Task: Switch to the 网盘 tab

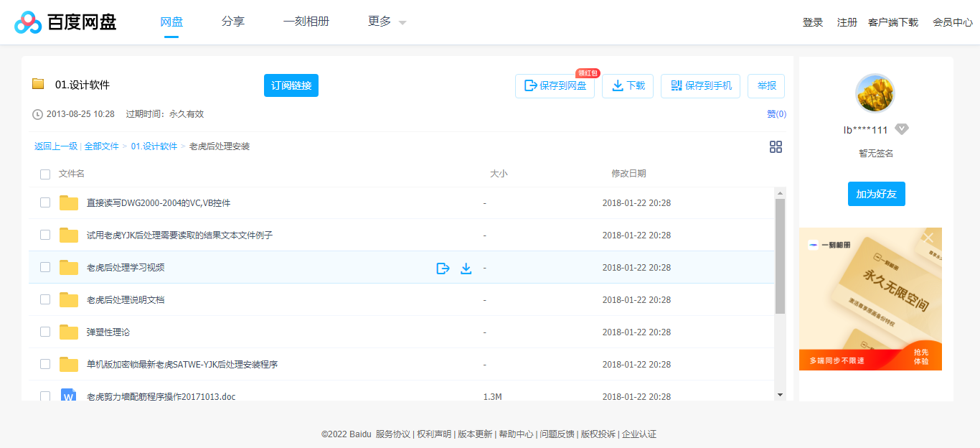Action: (171, 22)
